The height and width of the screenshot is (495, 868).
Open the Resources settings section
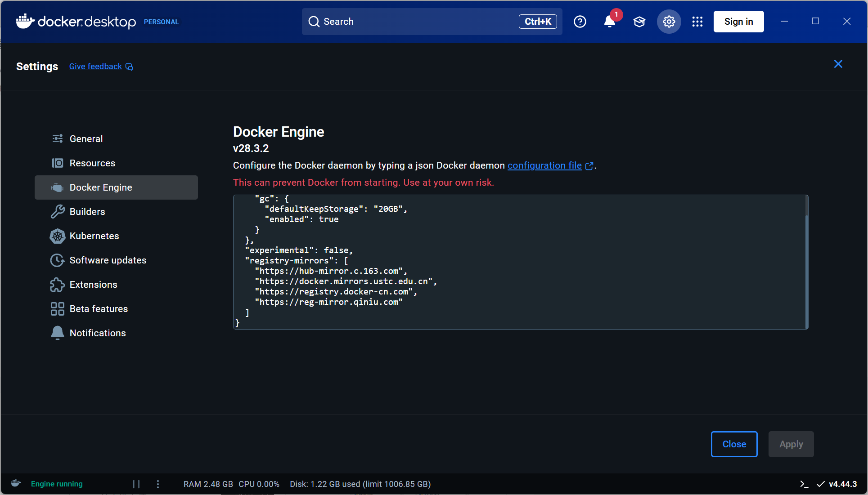tap(116, 163)
